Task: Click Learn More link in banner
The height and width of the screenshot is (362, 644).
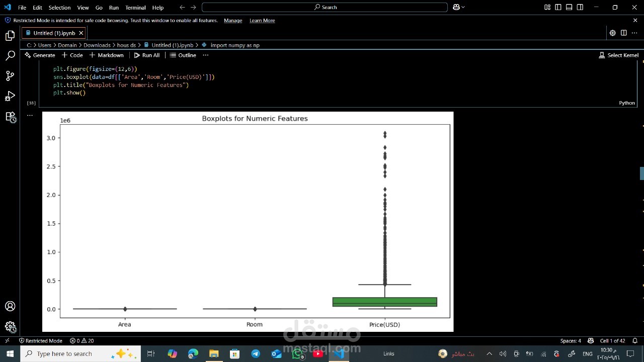Action: [262, 21]
